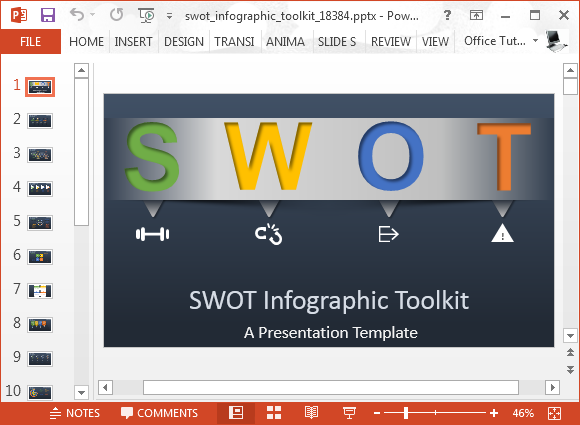The height and width of the screenshot is (425, 580).
Task: Select slide 10 thumbnail
Action: [40, 392]
